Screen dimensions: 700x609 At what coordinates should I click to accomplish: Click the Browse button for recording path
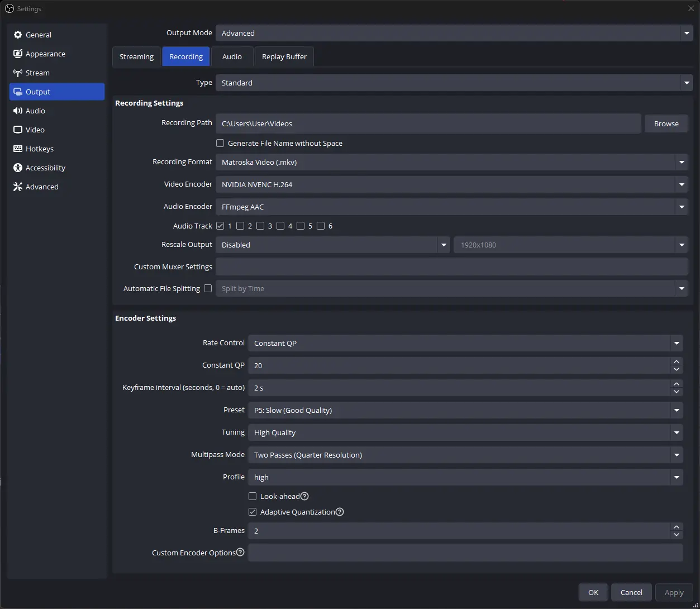666,123
